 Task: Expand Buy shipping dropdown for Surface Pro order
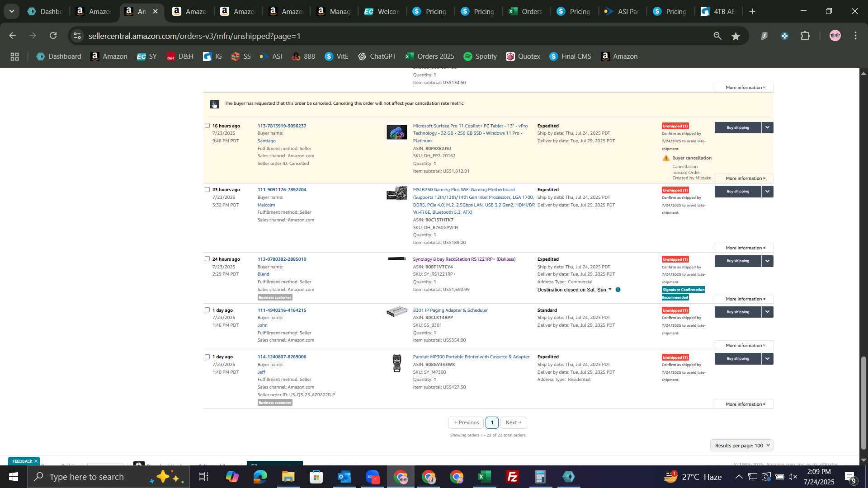coord(768,127)
